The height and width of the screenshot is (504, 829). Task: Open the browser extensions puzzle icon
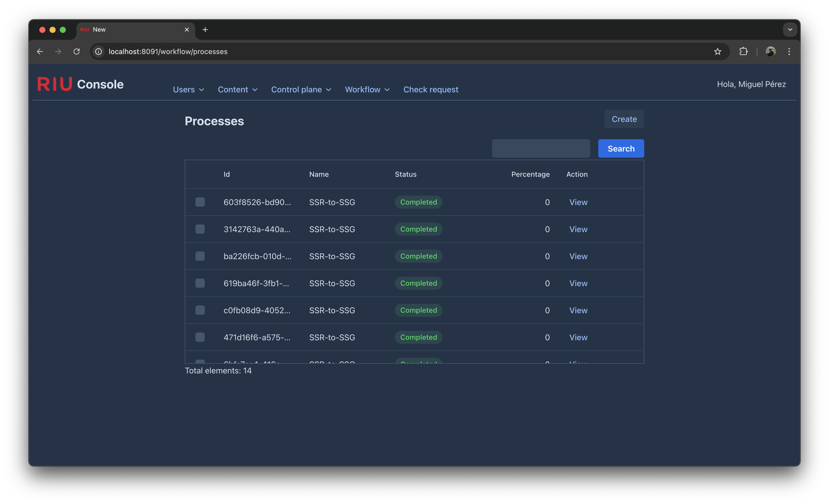743,52
